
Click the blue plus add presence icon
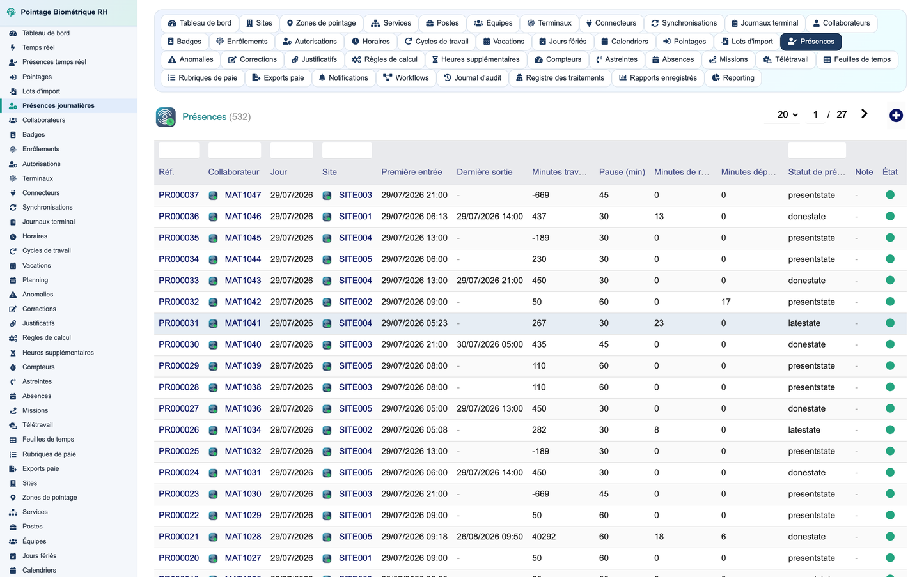[896, 115]
